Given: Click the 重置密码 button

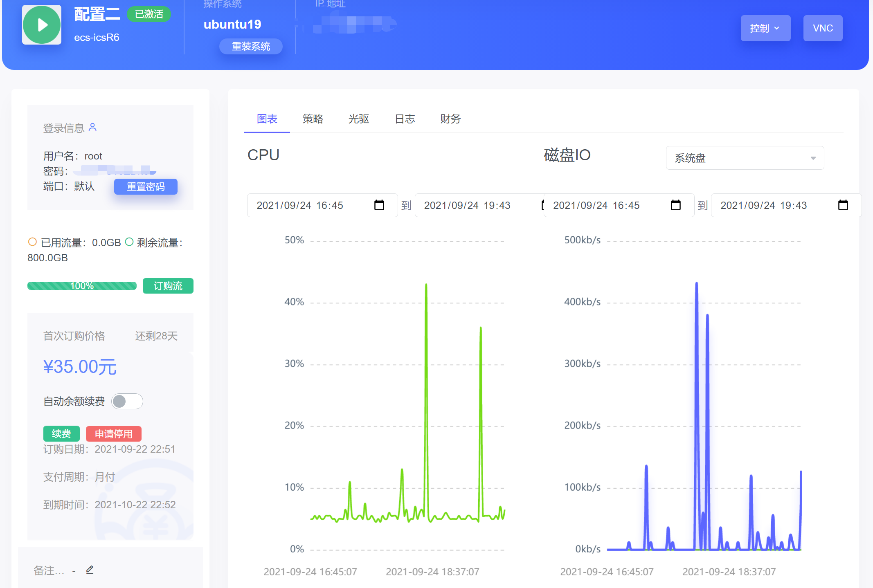Looking at the screenshot, I should (146, 186).
